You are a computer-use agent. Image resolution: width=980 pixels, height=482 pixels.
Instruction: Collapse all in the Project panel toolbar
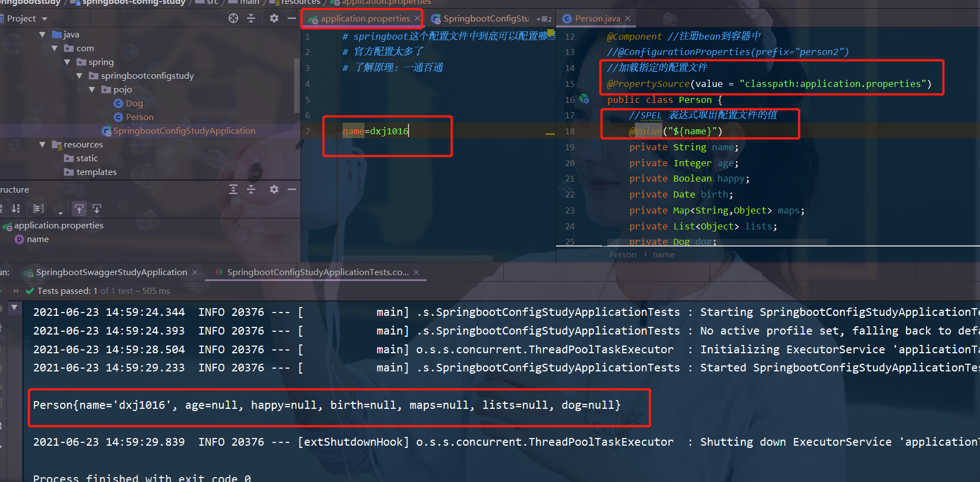coord(251,18)
